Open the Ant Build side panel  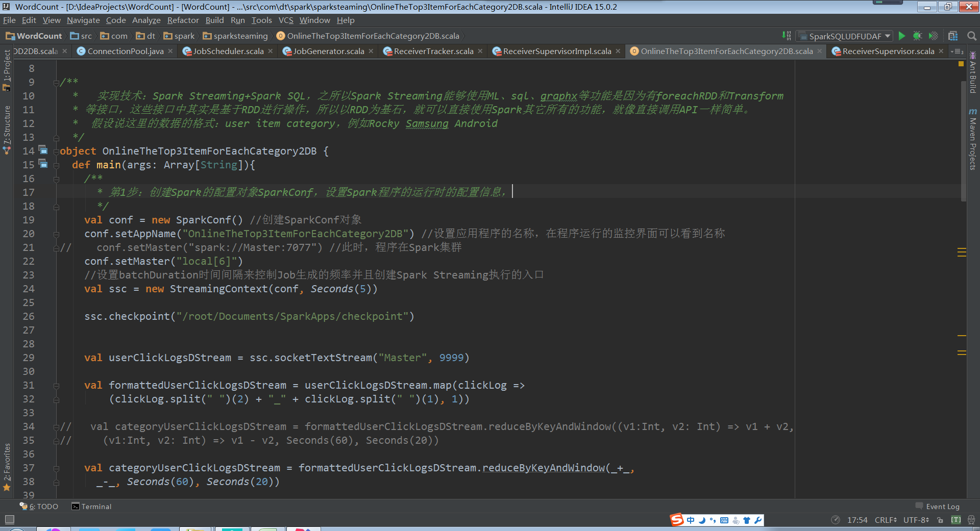click(x=973, y=72)
